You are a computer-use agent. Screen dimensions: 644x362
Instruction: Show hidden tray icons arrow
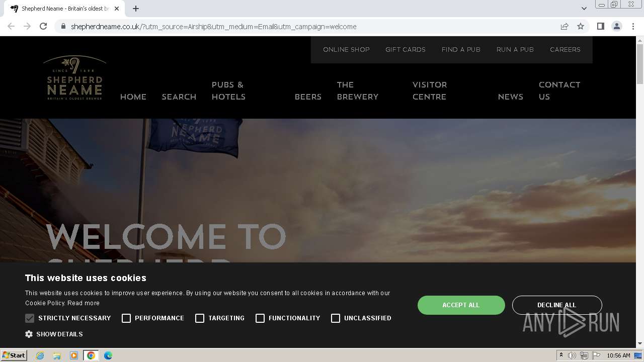[561, 355]
